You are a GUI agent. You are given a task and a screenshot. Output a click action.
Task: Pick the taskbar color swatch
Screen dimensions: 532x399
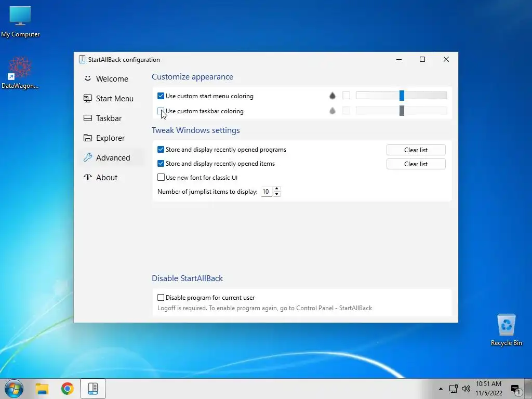pyautogui.click(x=346, y=110)
